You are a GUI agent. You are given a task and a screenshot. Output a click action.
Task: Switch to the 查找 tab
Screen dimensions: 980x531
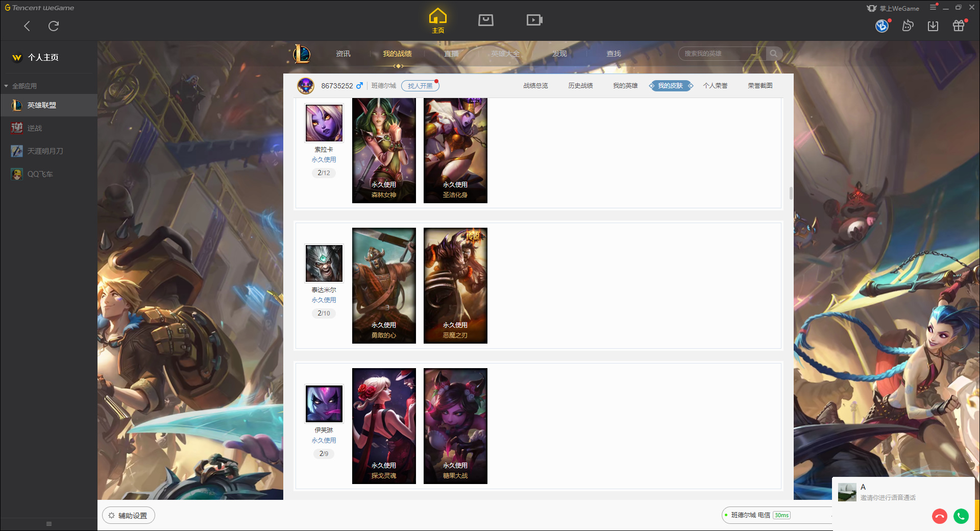coord(614,54)
